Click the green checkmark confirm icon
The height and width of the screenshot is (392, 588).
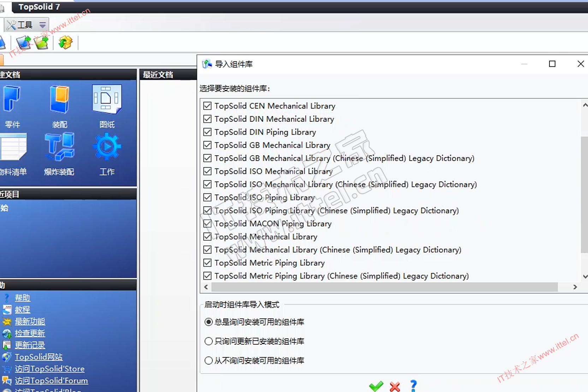(x=376, y=386)
